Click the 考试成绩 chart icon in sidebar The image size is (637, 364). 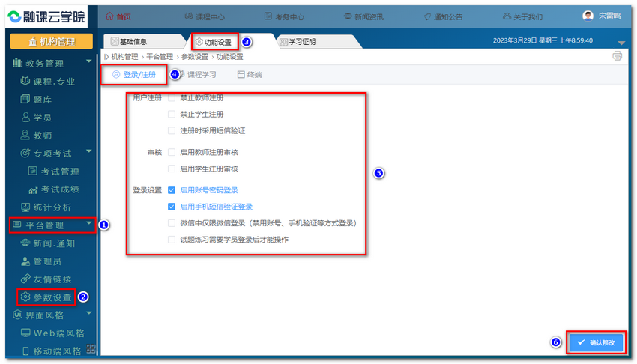point(33,189)
